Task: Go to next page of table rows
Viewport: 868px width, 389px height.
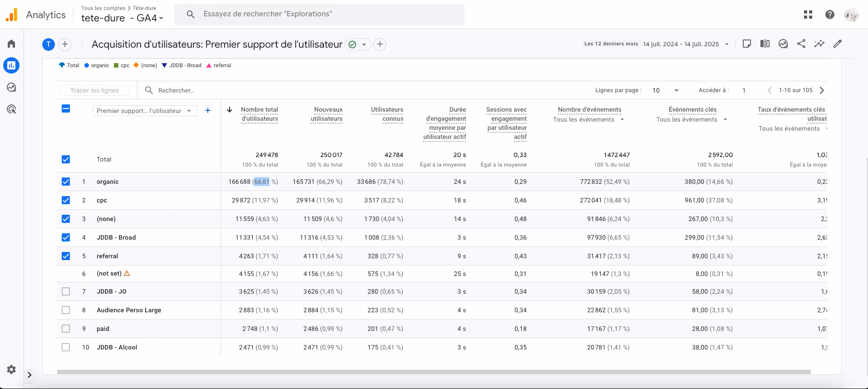Action: point(822,90)
